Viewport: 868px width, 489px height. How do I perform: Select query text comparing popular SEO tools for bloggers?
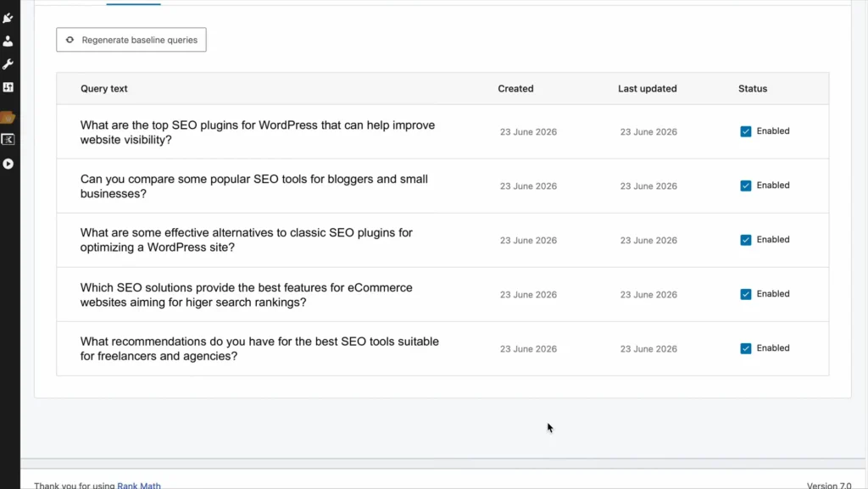tap(254, 186)
